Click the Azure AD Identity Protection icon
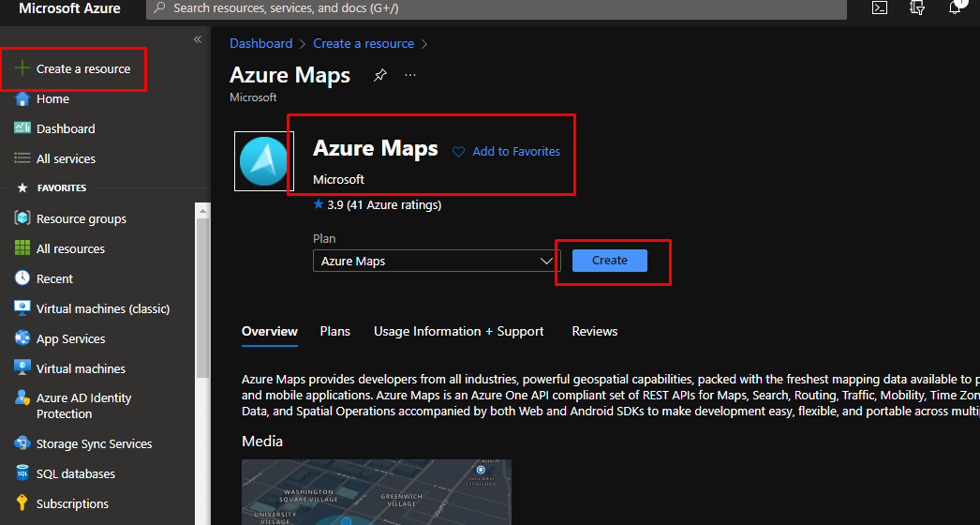The width and height of the screenshot is (980, 525). click(x=22, y=398)
